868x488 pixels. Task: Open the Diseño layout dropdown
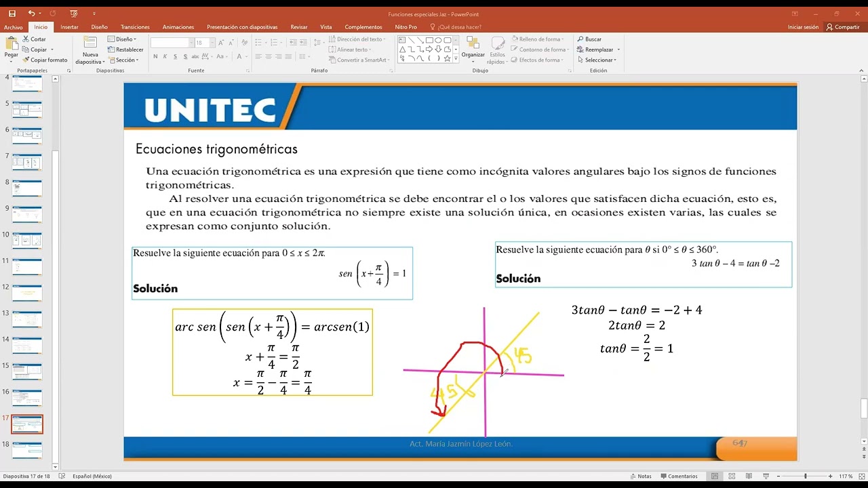click(122, 39)
